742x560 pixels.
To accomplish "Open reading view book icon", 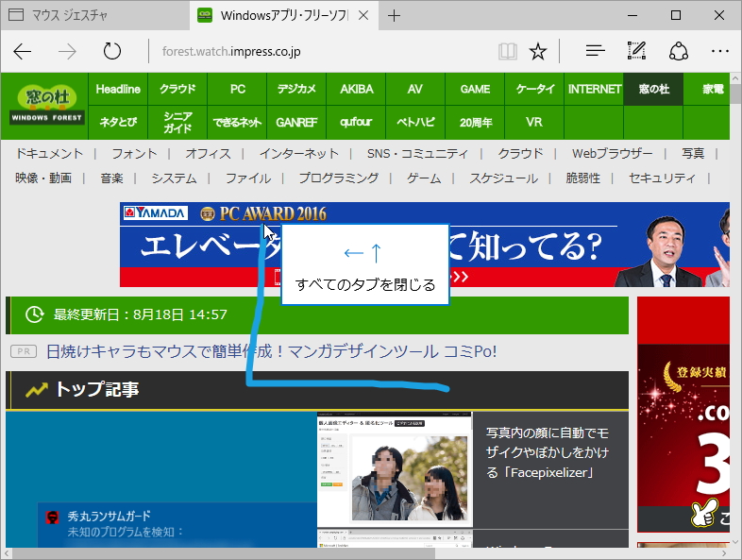I will point(507,51).
